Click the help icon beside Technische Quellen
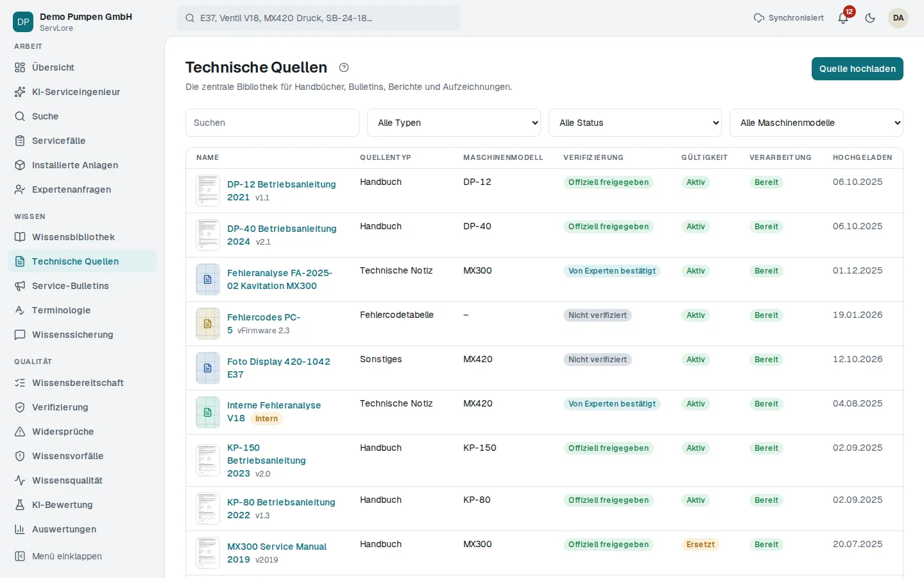 click(x=344, y=67)
